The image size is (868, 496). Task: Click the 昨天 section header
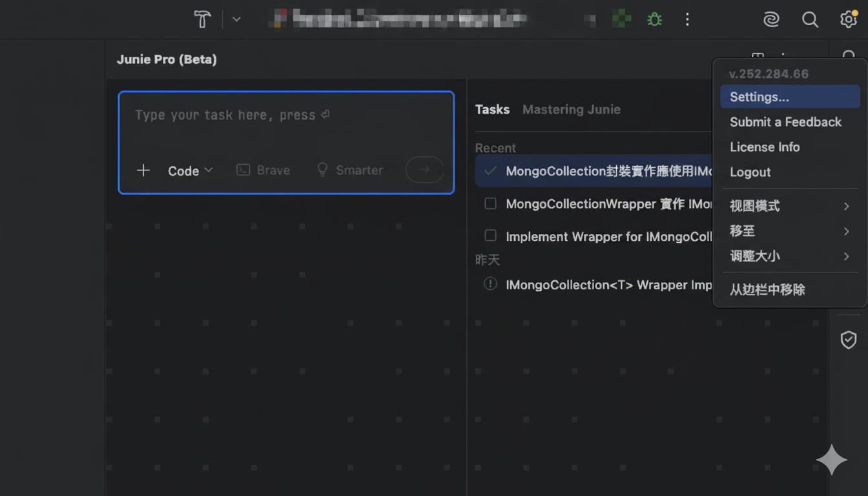[x=488, y=260]
